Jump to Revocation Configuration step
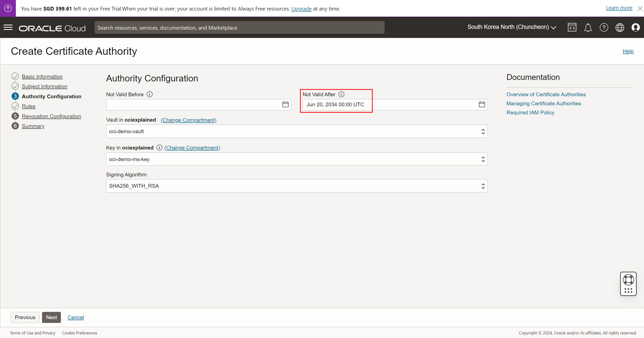 51,116
